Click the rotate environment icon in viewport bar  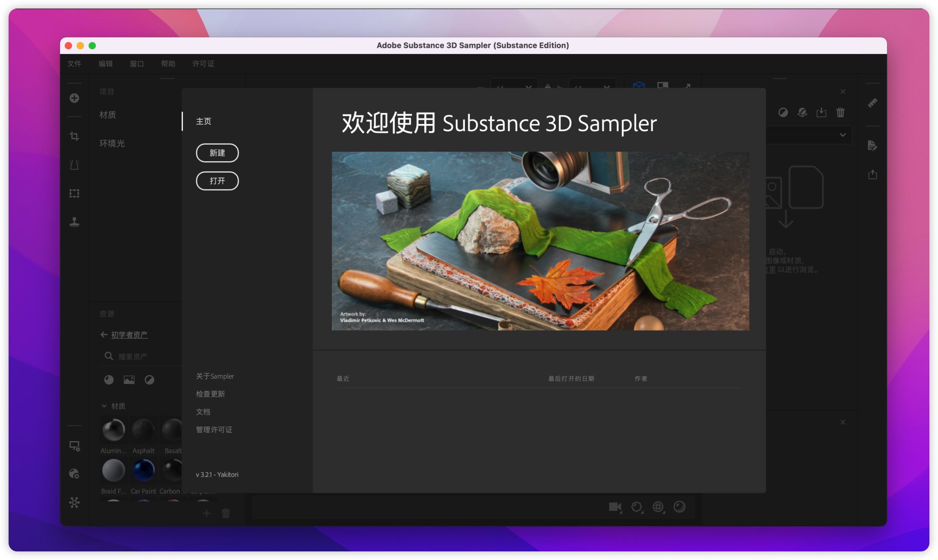click(637, 507)
